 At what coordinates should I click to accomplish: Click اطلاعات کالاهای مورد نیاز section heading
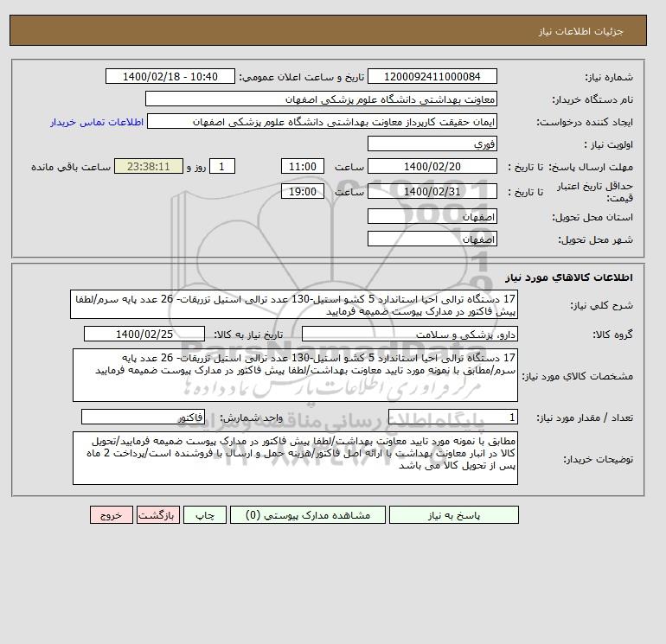pyautogui.click(x=569, y=277)
